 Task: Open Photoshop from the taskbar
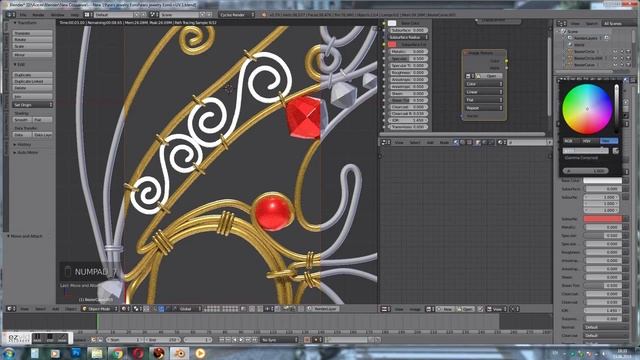coord(76,353)
